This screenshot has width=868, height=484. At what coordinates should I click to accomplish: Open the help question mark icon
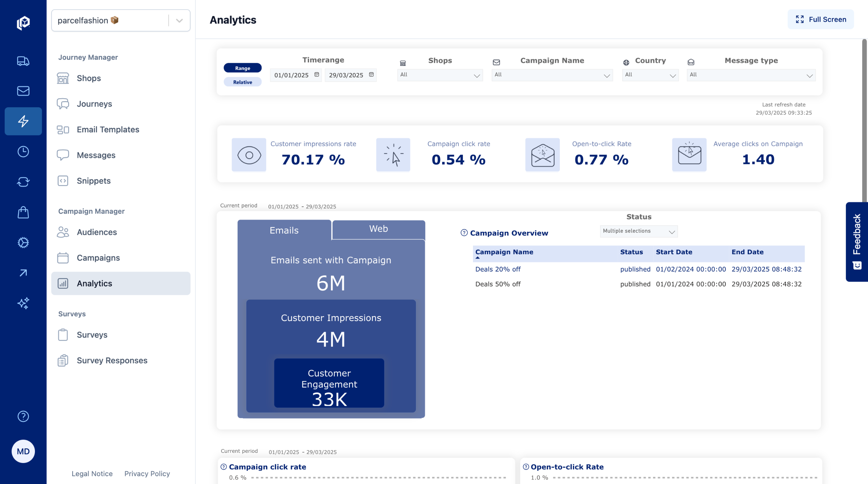pyautogui.click(x=23, y=416)
